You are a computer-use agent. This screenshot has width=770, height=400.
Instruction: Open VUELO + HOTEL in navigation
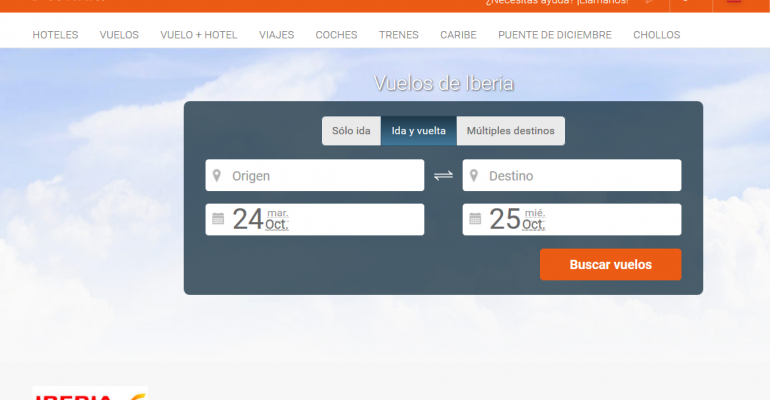(199, 35)
